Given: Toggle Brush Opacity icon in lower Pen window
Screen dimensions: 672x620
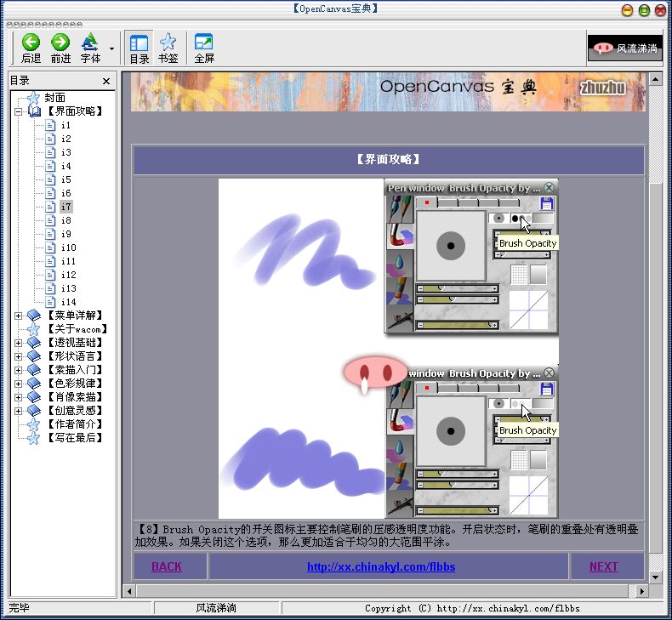Looking at the screenshot, I should pos(520,404).
